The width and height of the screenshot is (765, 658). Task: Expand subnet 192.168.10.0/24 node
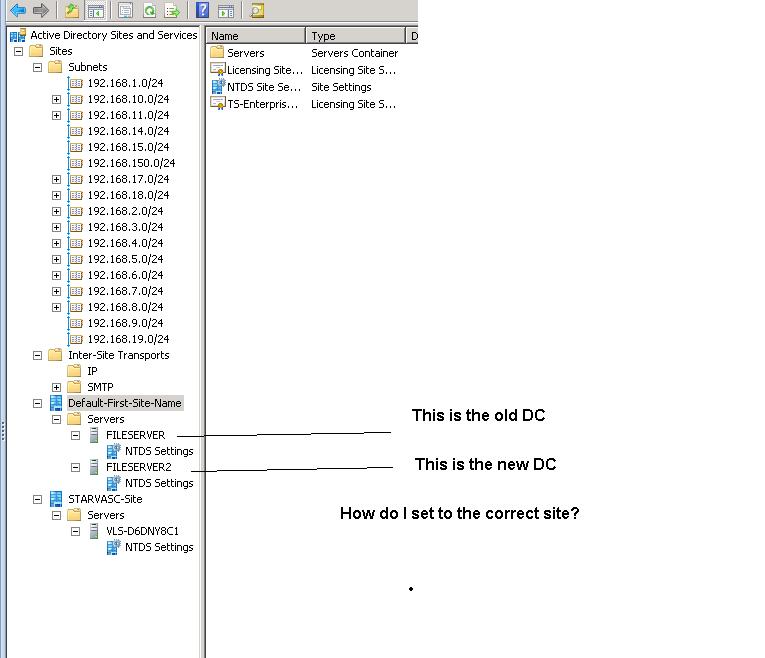[x=57, y=99]
